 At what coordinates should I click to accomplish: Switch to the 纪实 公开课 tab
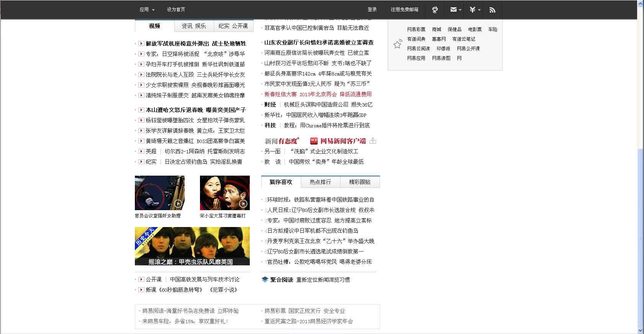coord(233,26)
